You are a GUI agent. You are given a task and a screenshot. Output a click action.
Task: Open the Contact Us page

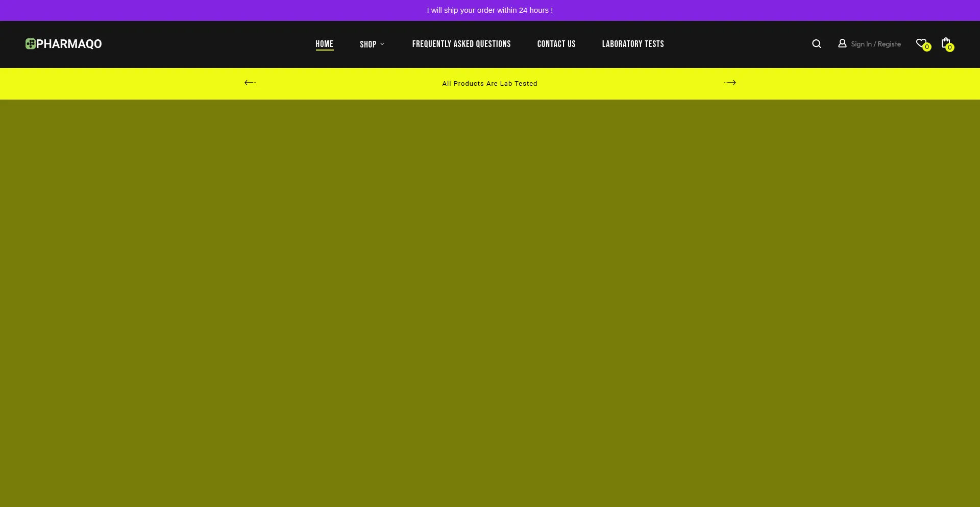[x=556, y=44]
